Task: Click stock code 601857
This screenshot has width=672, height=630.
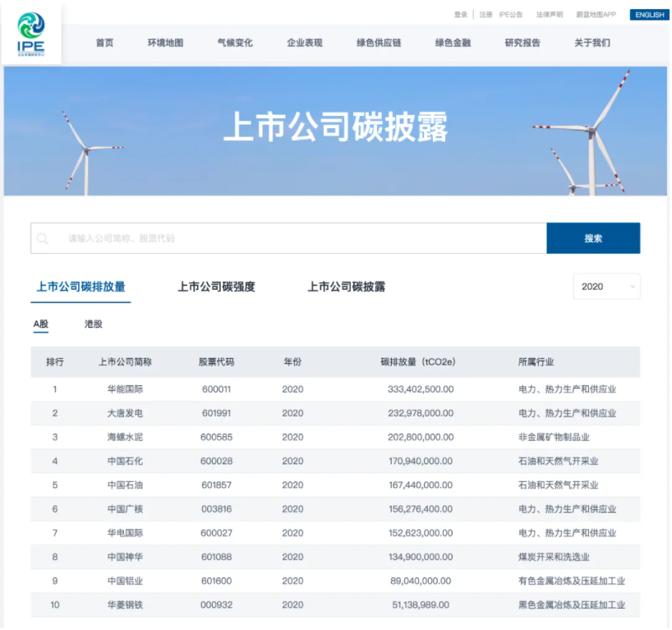Action: 216,485
